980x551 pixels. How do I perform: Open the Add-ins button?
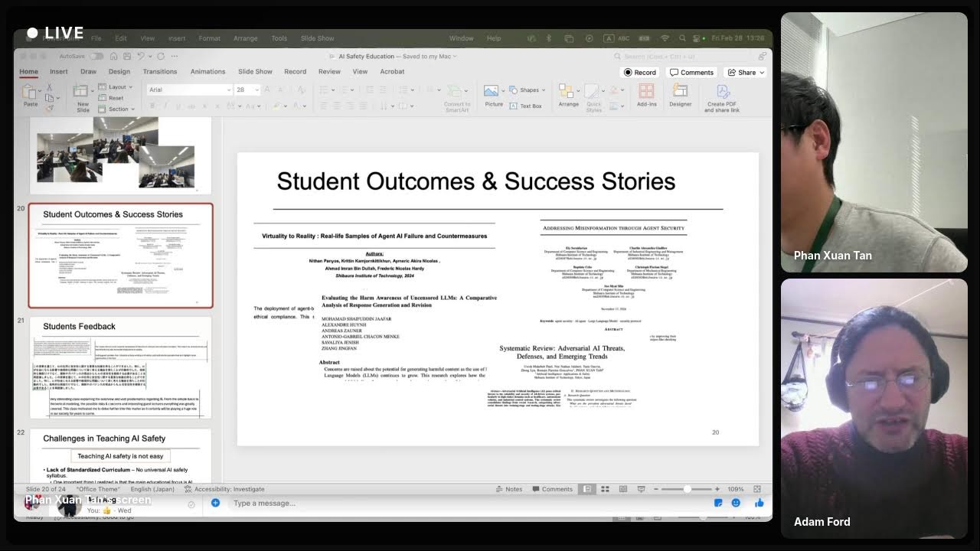point(647,96)
